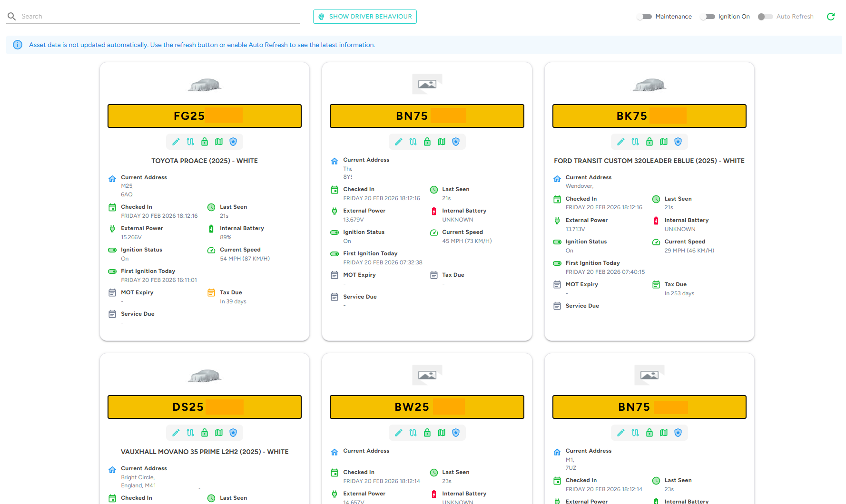The image size is (846, 504).
Task: Click the 'Wendover,' address text
Action: pos(580,186)
